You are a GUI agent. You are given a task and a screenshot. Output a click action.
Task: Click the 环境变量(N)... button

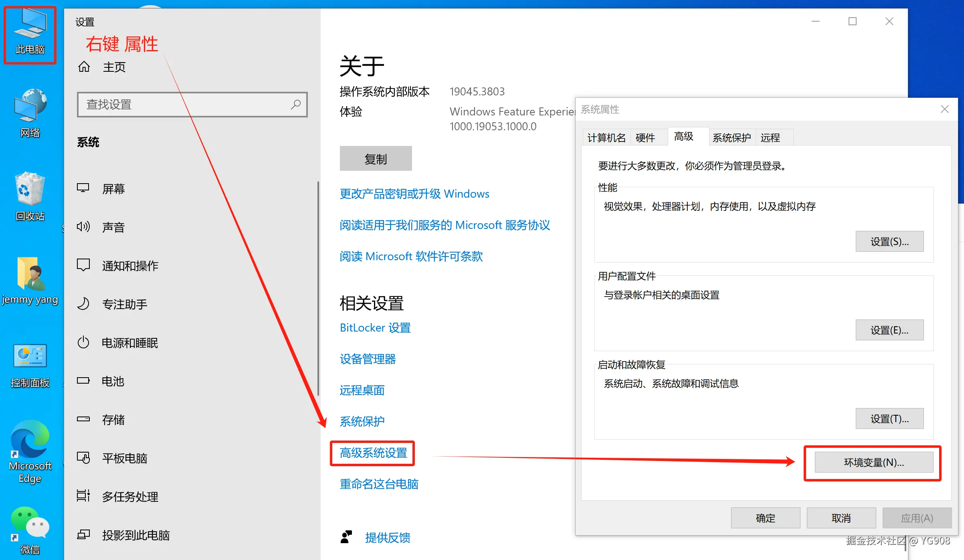pos(874,462)
